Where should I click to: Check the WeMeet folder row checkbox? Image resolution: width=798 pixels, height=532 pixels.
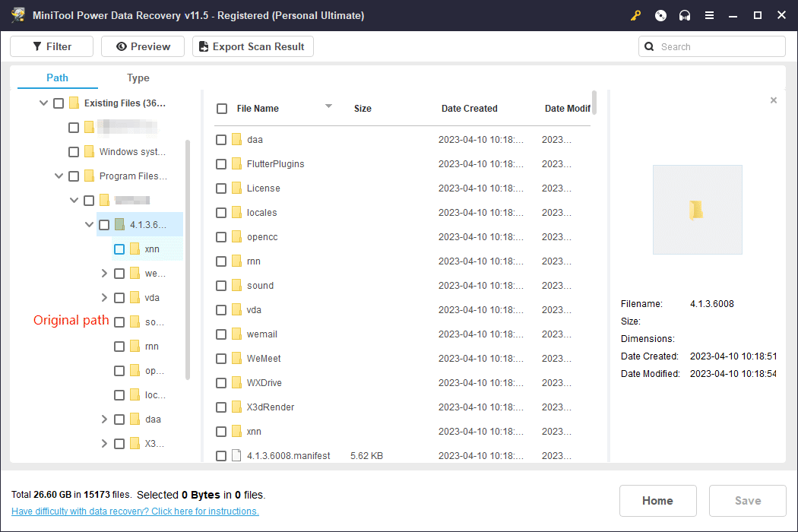point(221,359)
